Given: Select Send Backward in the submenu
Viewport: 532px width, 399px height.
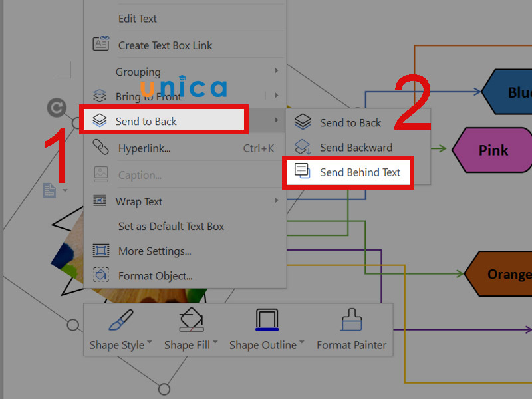Looking at the screenshot, I should [356, 147].
